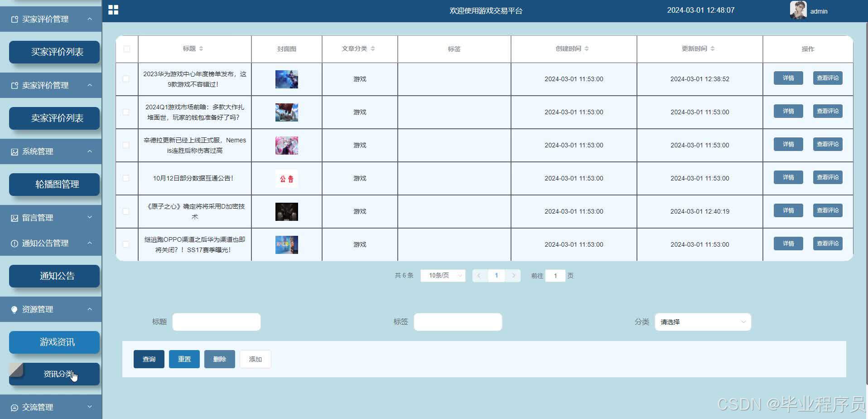Collapse the 系统管理 chevron
Viewport: 868px width, 419px height.
pyautogui.click(x=90, y=151)
